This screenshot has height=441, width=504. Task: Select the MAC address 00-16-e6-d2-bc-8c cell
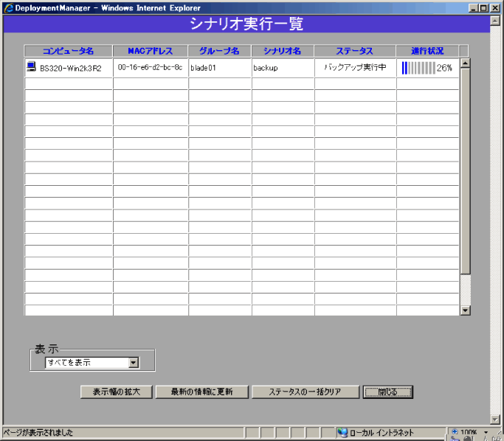click(x=151, y=68)
